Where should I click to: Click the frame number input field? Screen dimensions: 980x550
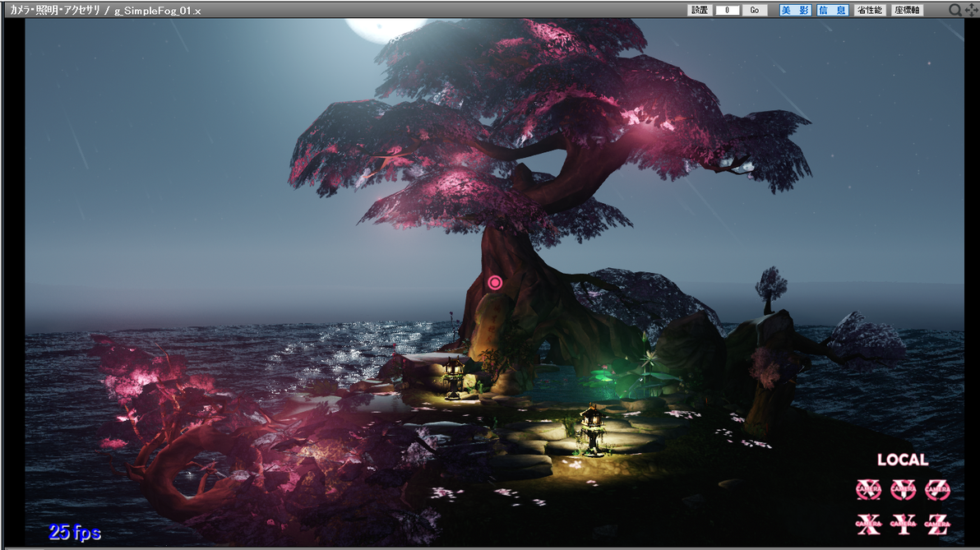click(x=728, y=10)
